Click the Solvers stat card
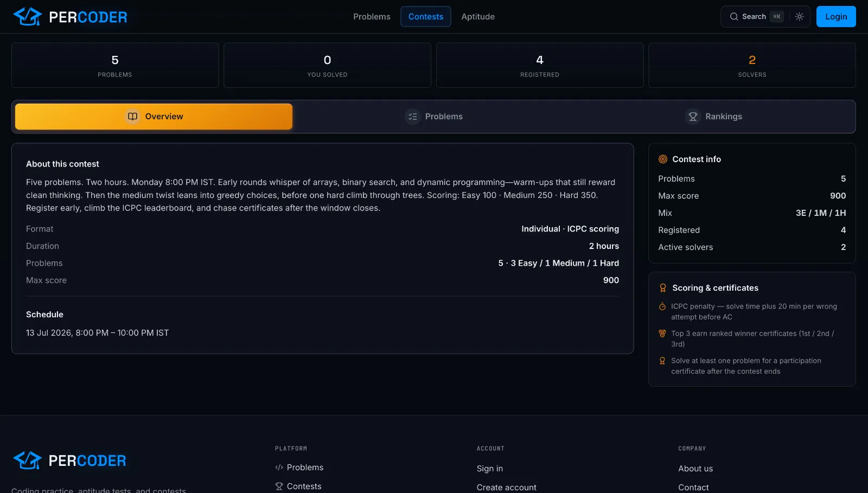The image size is (868, 493). (x=752, y=65)
